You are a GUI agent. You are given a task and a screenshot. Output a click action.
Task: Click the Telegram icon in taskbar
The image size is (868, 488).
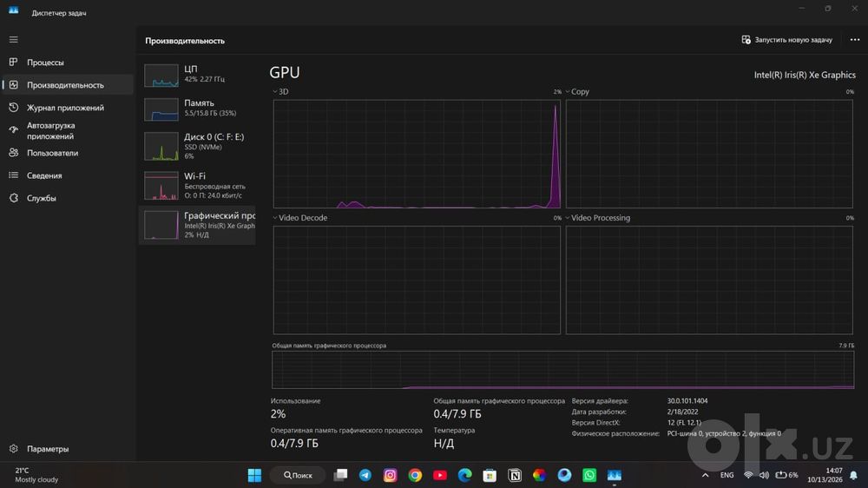coord(365,475)
